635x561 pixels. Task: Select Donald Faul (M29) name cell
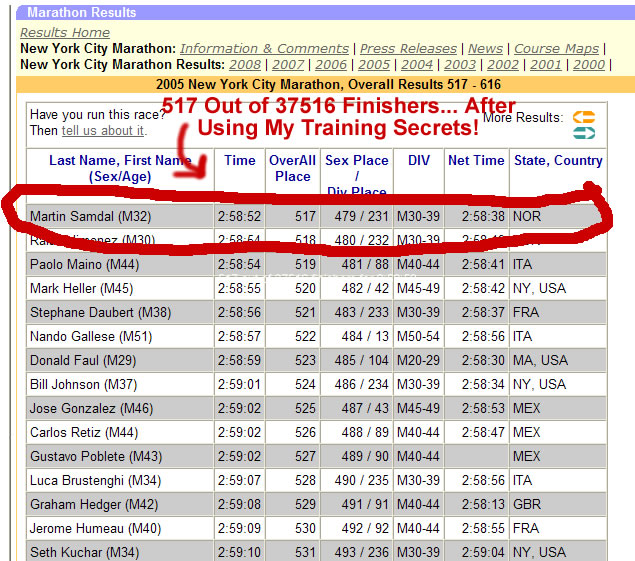coord(120,360)
